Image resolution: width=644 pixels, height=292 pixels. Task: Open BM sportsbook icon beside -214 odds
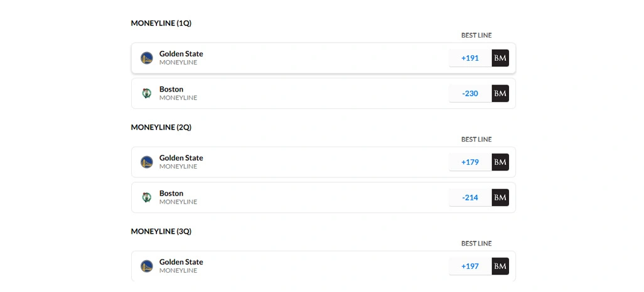pyautogui.click(x=500, y=197)
